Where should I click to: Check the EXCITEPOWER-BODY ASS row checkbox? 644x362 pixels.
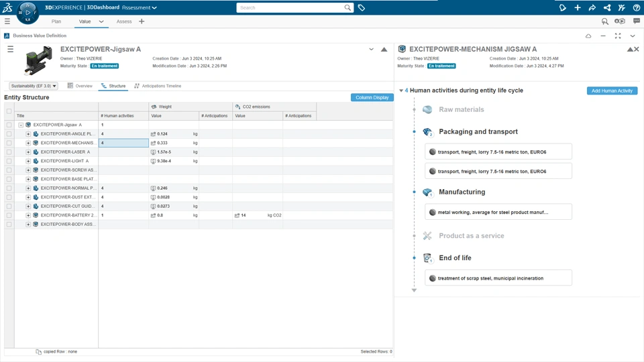9,224
